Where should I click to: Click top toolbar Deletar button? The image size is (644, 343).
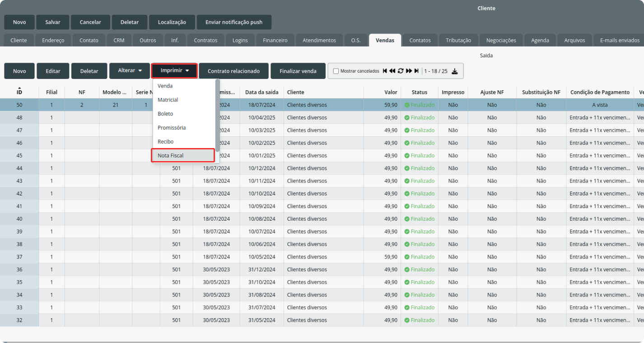pos(130,22)
